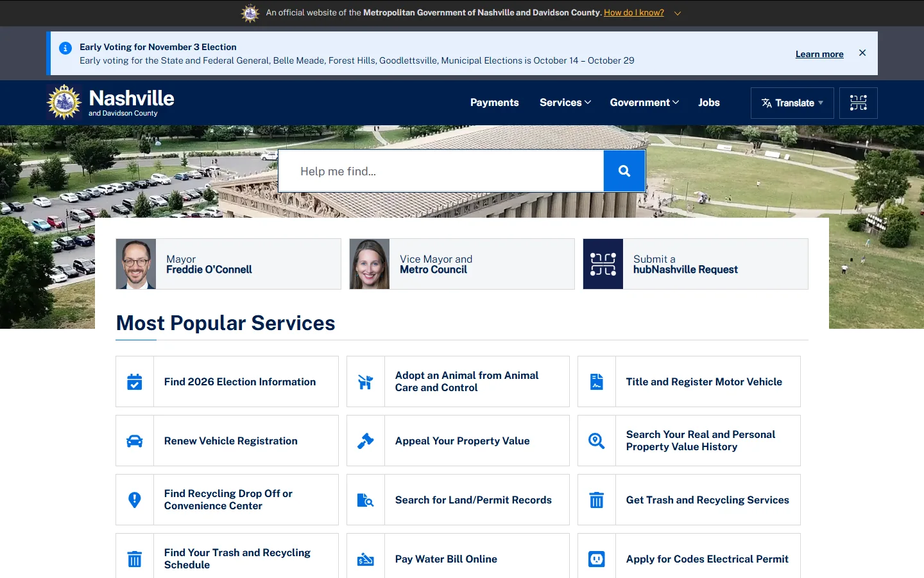Open Get Trash and Recycling Services
The image size is (924, 578).
[x=708, y=500]
